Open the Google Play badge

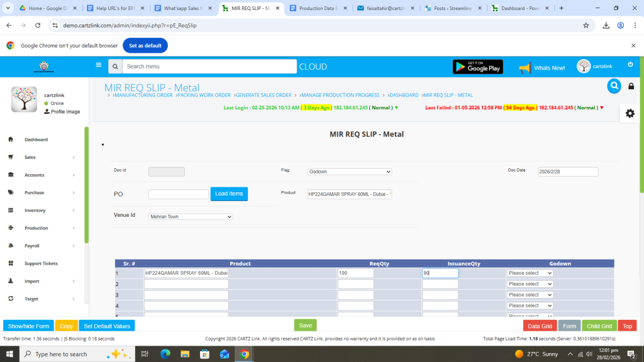[x=477, y=67]
